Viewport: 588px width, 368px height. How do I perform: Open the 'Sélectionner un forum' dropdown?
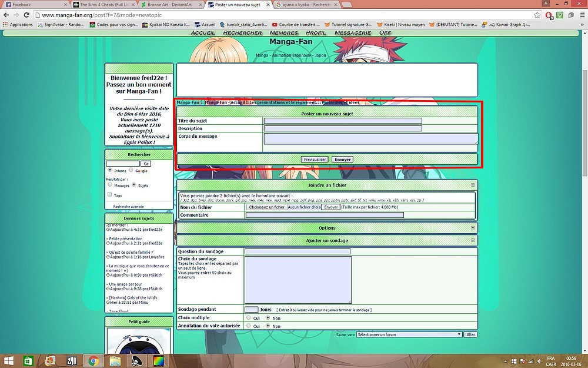(x=409, y=334)
